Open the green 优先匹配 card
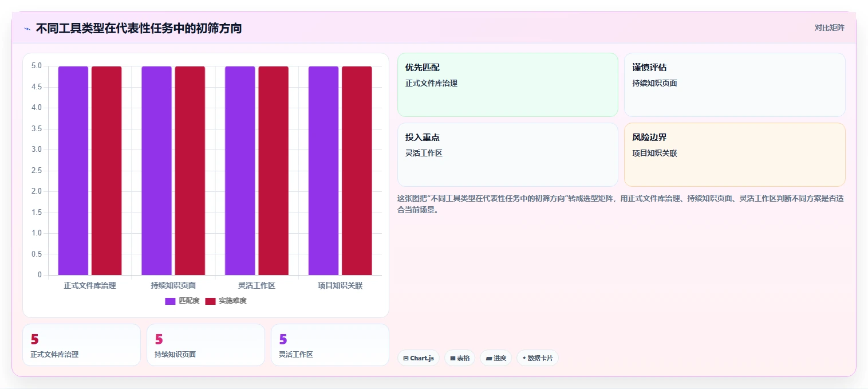Image resolution: width=868 pixels, height=389 pixels. (x=508, y=85)
